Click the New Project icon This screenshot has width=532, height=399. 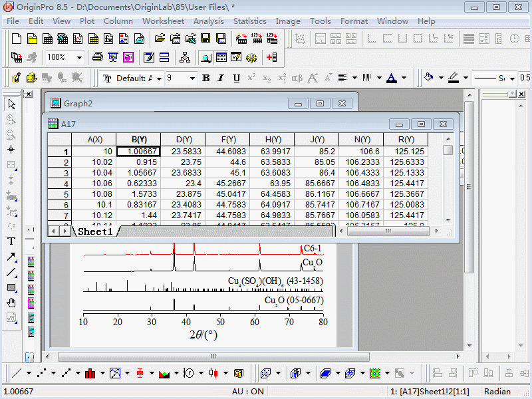17,39
